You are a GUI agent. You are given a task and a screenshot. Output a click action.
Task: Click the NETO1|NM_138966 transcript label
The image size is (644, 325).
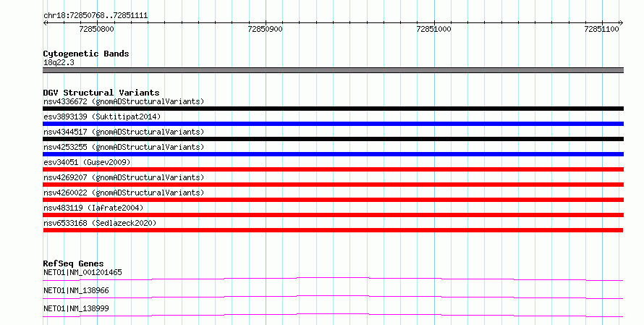(x=77, y=290)
